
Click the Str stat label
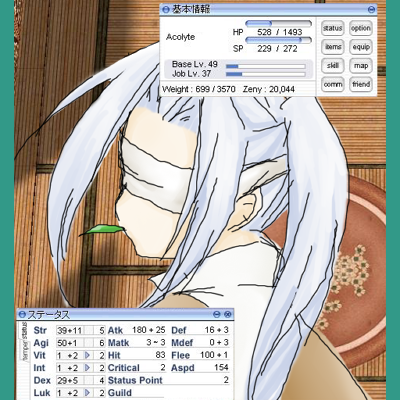(x=40, y=330)
